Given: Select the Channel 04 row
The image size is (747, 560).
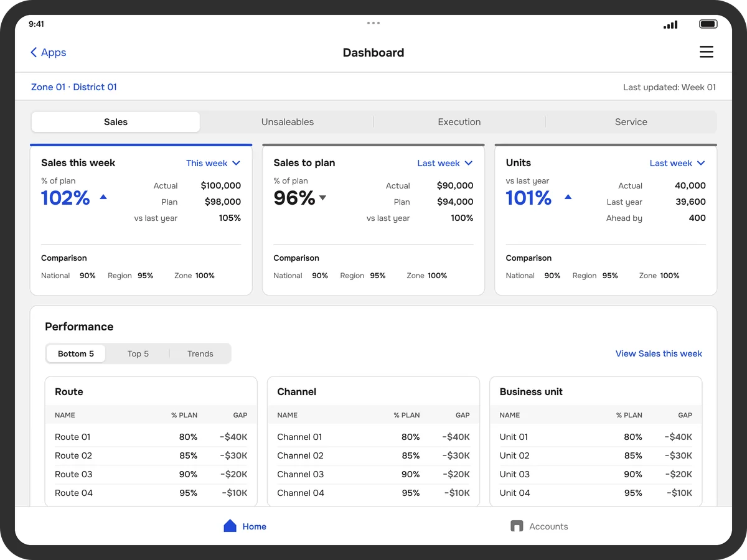Looking at the screenshot, I should (374, 493).
